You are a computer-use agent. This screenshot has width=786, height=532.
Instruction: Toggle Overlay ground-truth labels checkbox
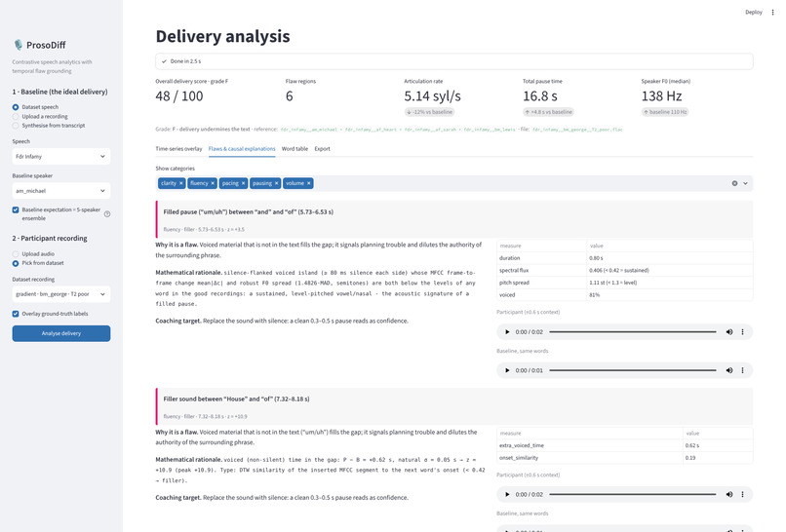[x=16, y=314]
